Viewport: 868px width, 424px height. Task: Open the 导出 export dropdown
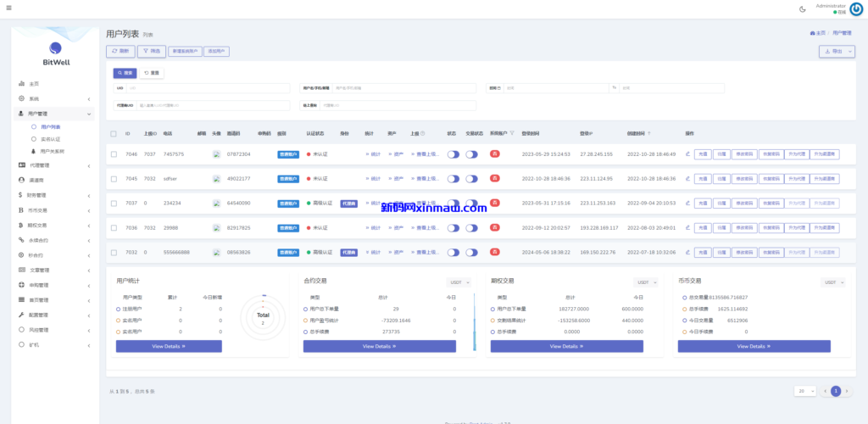(x=837, y=52)
